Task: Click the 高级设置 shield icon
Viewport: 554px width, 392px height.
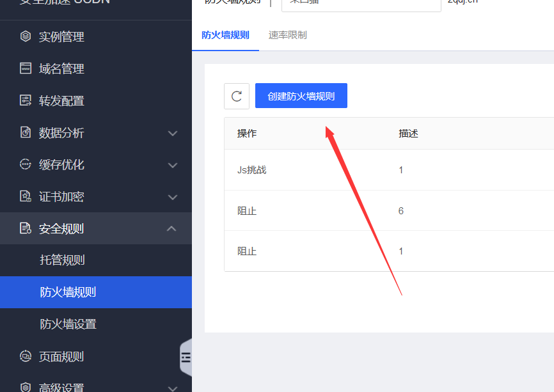Action: pos(26,388)
